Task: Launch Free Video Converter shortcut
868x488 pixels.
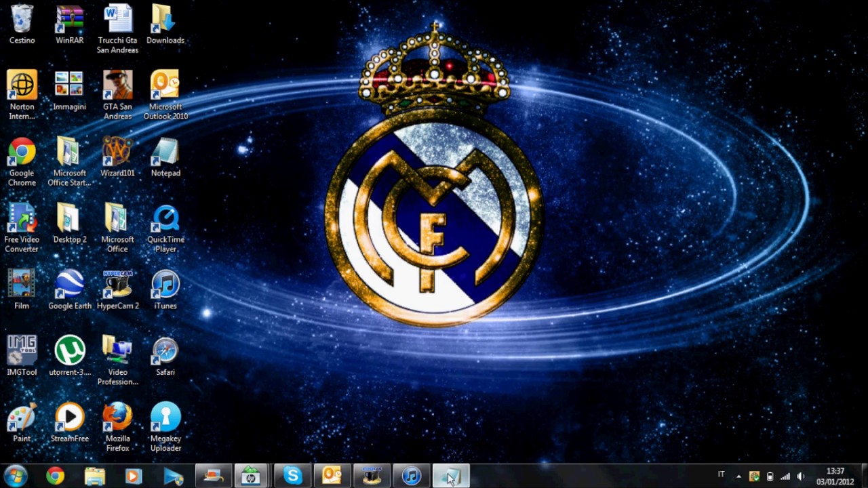Action: 22,228
